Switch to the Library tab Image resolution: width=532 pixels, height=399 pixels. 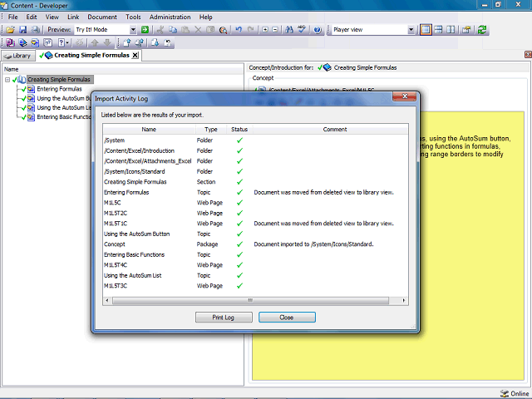click(x=18, y=56)
